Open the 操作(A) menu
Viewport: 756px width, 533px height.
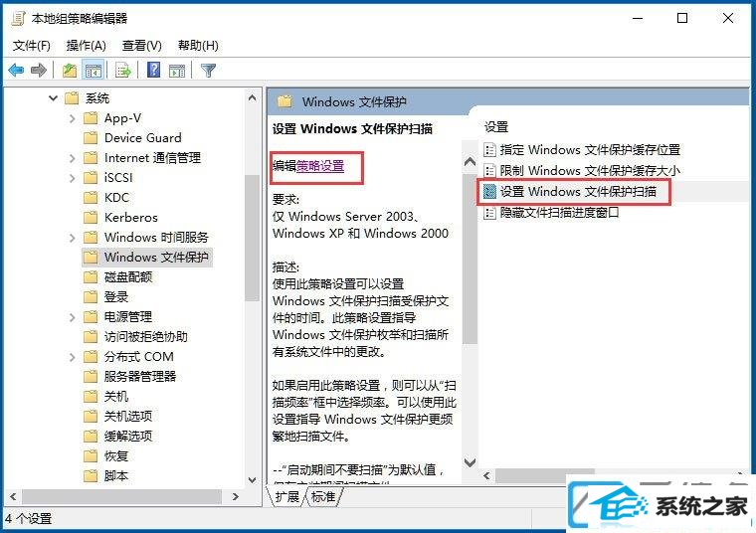86,46
